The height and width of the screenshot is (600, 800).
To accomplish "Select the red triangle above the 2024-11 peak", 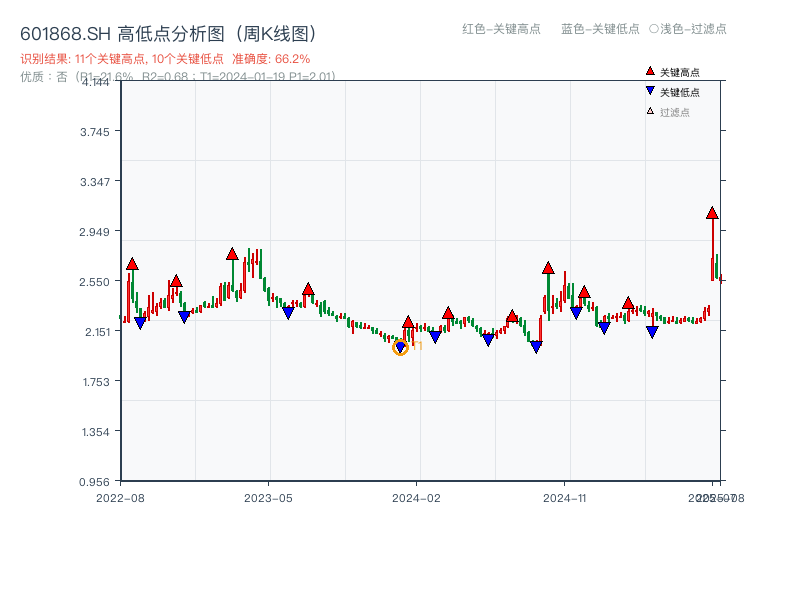I will 549,268.
